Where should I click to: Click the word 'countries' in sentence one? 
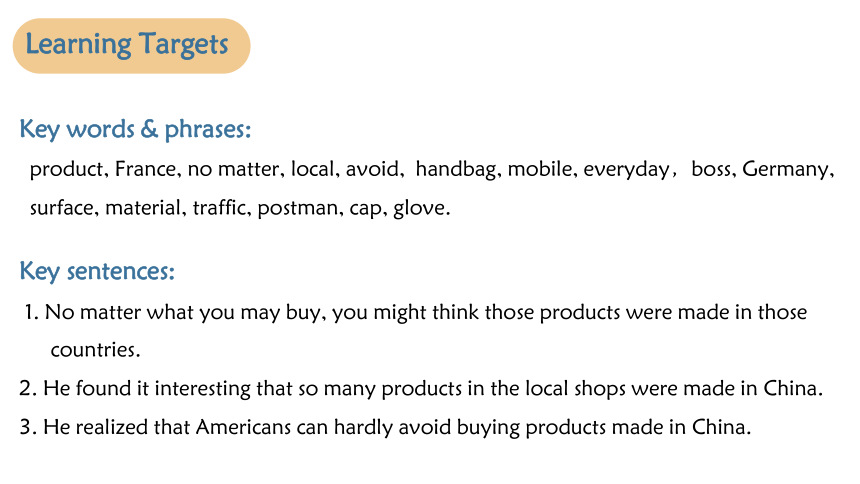(x=93, y=350)
